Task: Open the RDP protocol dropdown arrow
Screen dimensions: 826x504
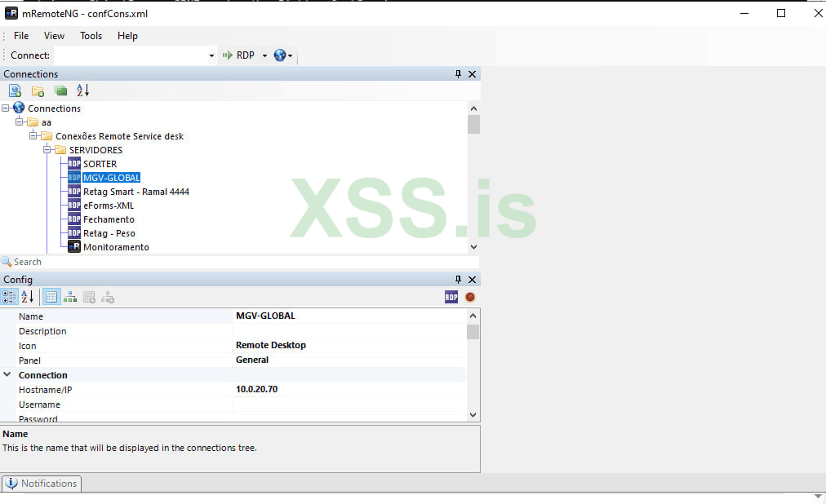Action: (264, 55)
